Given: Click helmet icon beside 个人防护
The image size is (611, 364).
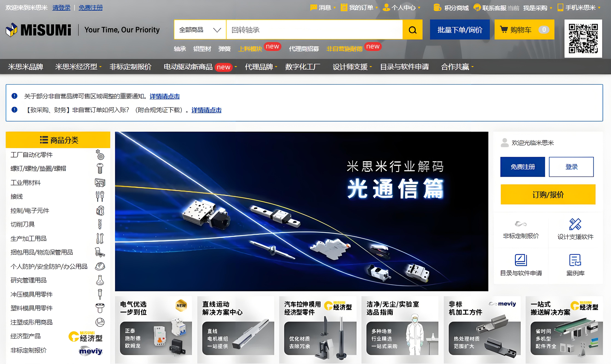Looking at the screenshot, I should pos(100,266).
